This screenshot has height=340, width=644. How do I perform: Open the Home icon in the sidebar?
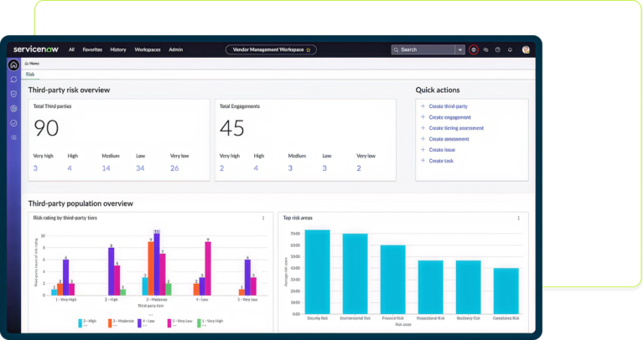[13, 64]
